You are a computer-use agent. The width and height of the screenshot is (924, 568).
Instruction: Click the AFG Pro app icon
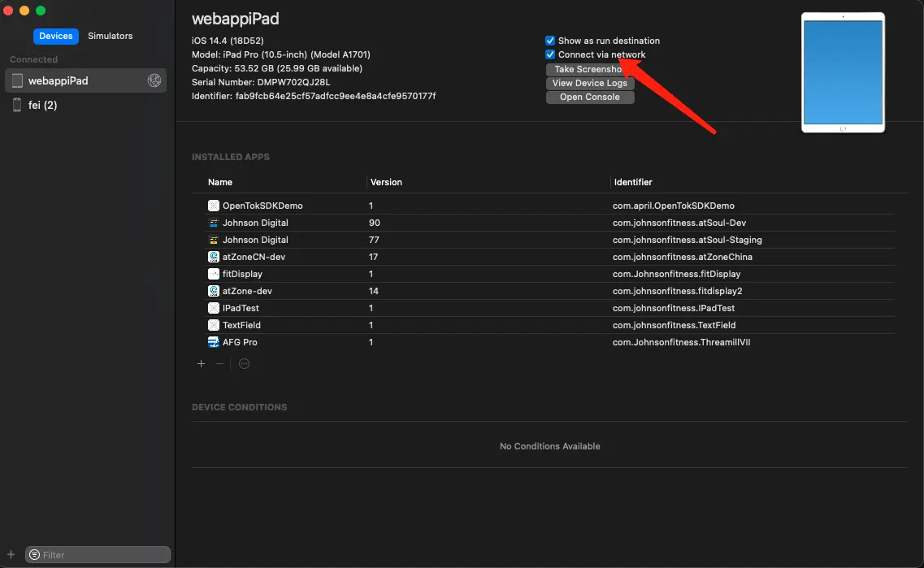point(213,342)
